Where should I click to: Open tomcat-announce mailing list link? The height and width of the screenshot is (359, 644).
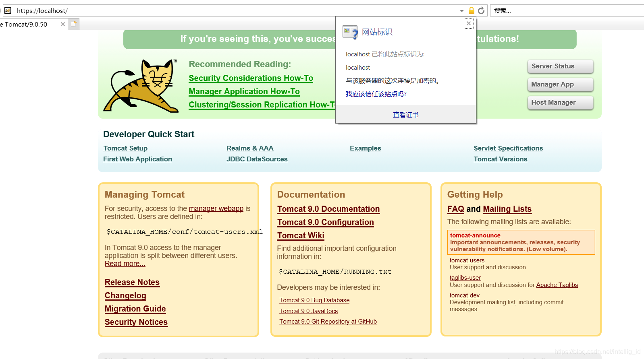[x=475, y=235]
